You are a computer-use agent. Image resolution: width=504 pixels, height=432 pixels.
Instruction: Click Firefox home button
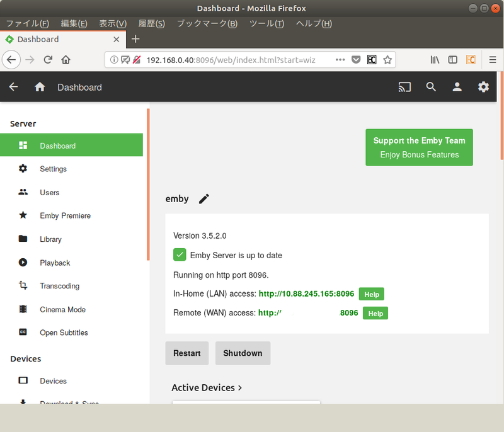click(66, 60)
